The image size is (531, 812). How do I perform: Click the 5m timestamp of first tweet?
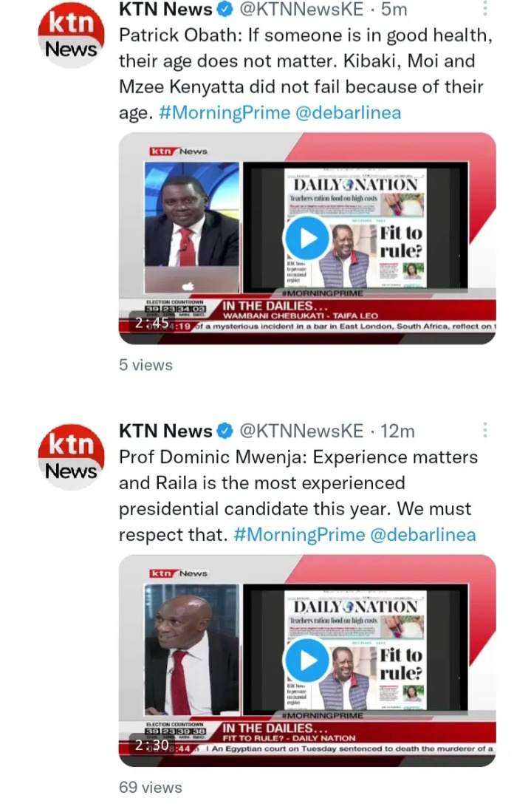click(394, 10)
